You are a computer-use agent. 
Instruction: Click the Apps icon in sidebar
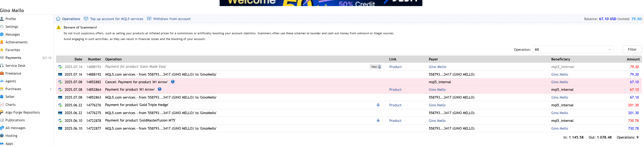pyautogui.click(x=2, y=143)
